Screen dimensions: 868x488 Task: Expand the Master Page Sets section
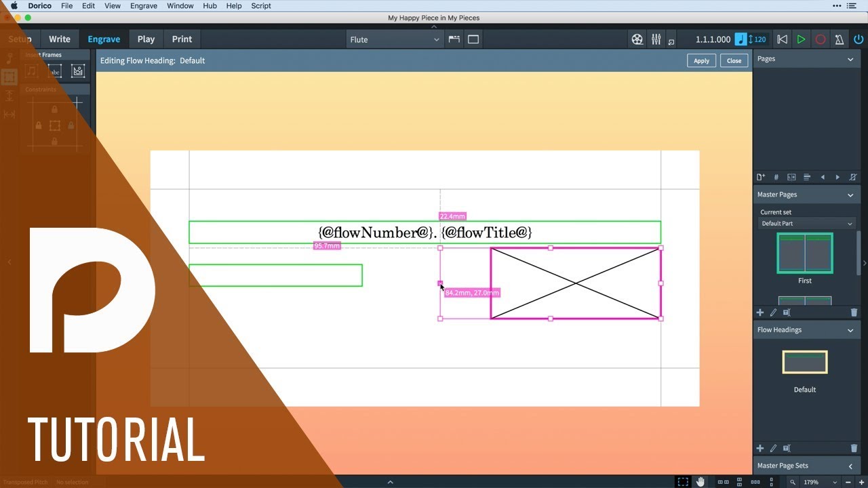850,466
